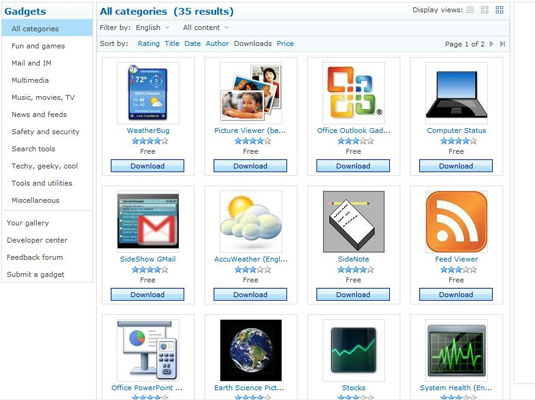Open the Picture Viewer gadget thumbnail
Screen dimensions: 535x400
pos(251,92)
